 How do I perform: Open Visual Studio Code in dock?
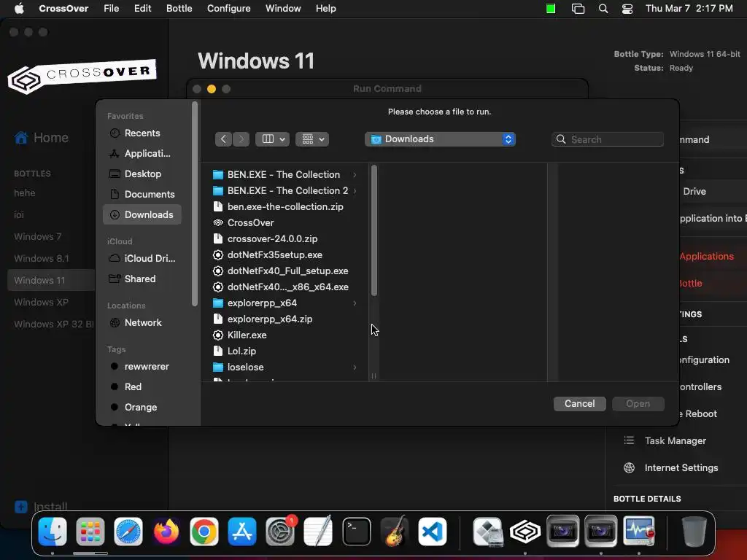(x=433, y=531)
